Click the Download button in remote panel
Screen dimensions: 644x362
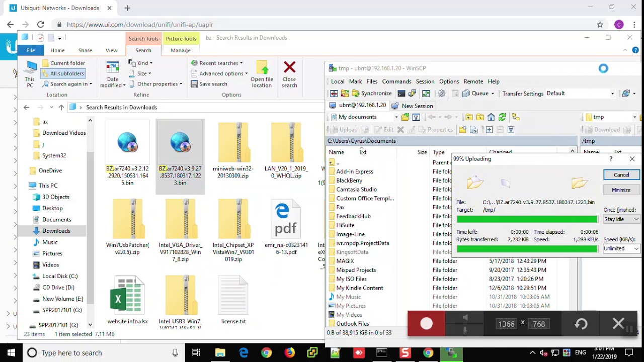click(602, 130)
